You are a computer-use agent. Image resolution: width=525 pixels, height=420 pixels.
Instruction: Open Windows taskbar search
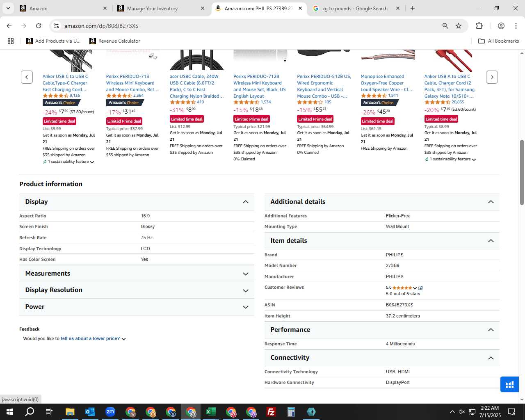pos(30,412)
